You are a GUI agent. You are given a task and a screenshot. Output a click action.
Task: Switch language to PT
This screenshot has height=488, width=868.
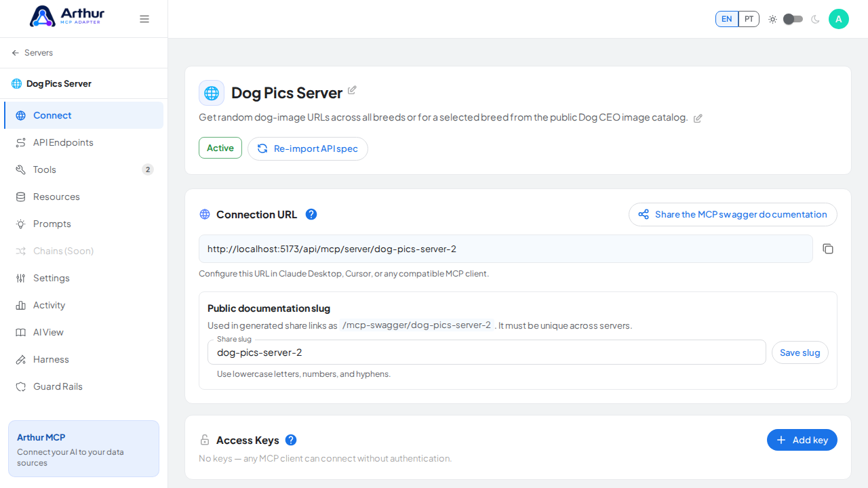[749, 19]
